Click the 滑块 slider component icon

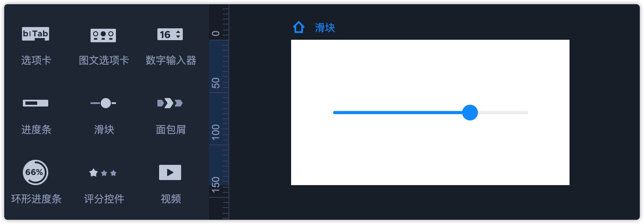104,103
